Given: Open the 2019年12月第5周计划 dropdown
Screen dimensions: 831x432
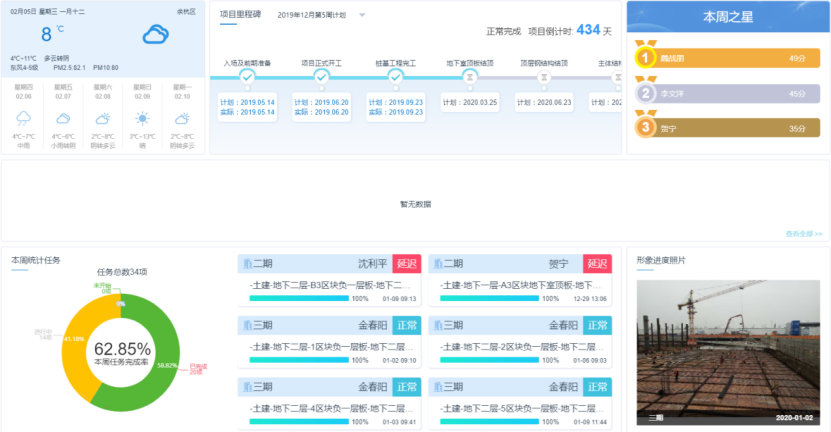Looking at the screenshot, I should point(361,15).
